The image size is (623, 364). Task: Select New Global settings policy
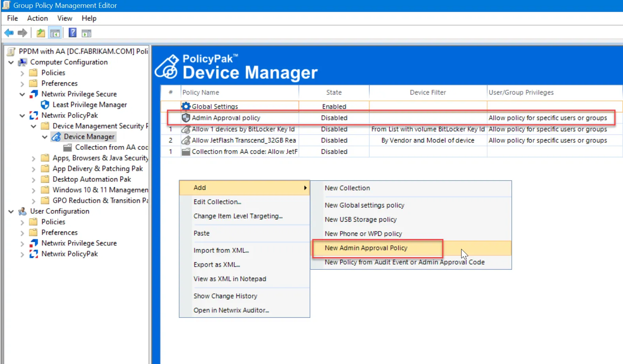click(x=411, y=205)
